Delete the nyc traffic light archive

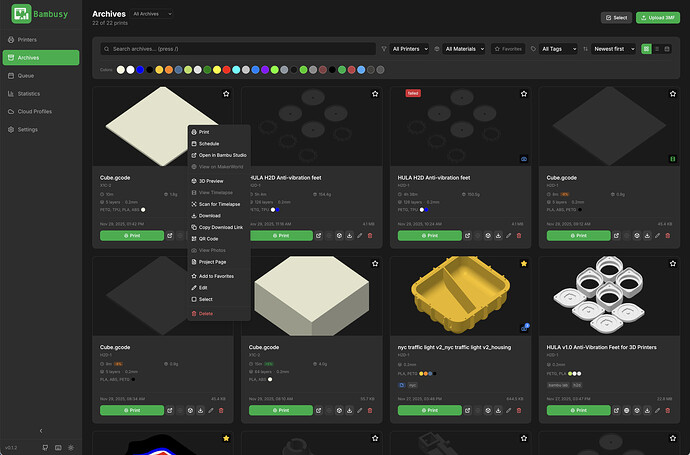[x=519, y=411]
